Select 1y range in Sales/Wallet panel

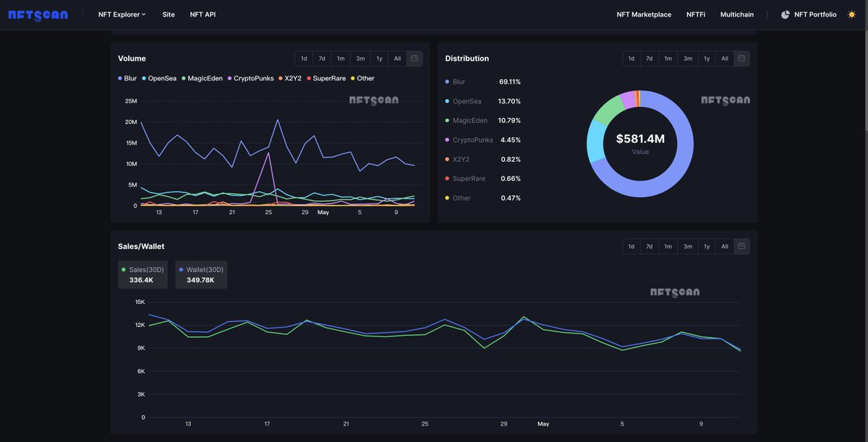pyautogui.click(x=707, y=247)
